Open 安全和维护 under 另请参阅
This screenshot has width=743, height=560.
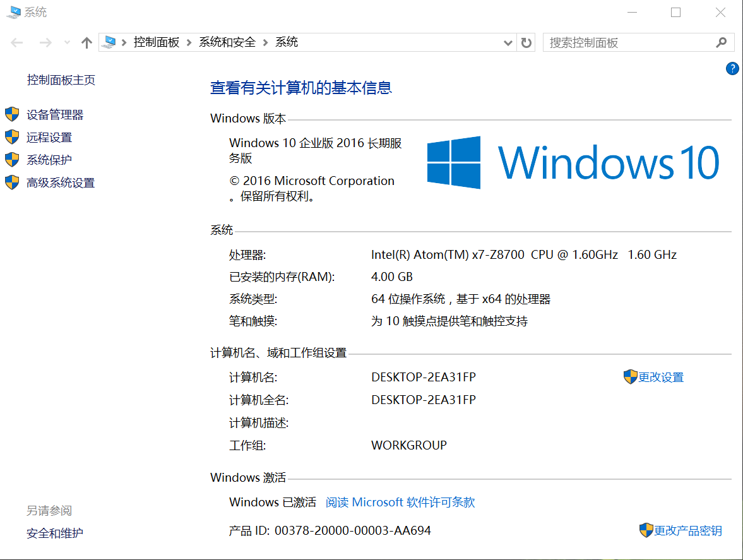coord(55,533)
